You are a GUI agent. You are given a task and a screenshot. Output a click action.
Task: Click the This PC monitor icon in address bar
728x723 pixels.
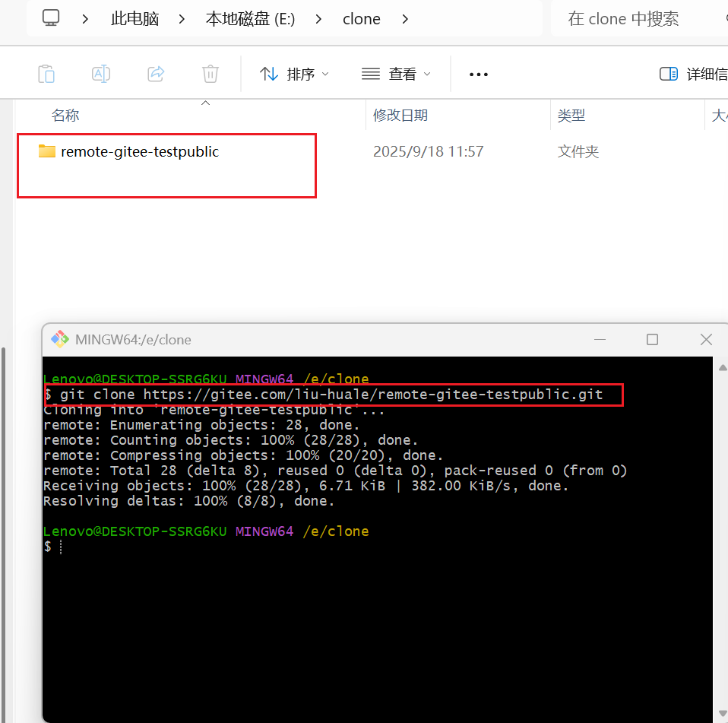click(51, 18)
